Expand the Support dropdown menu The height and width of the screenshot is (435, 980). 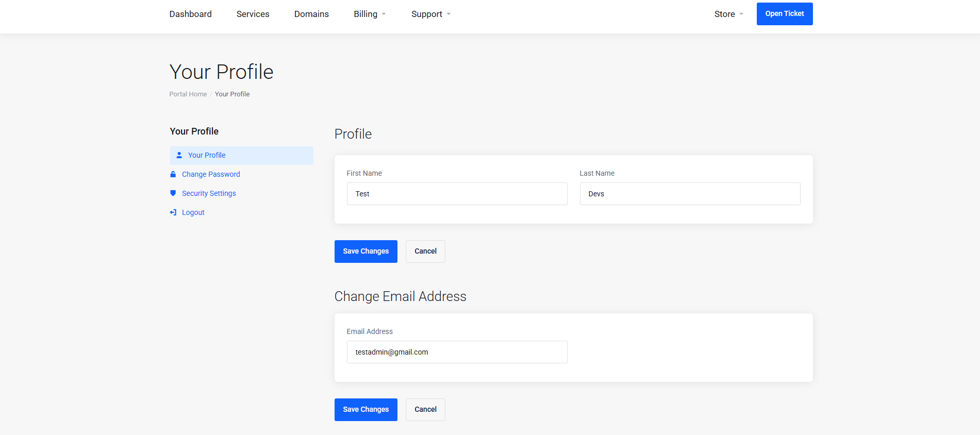[x=431, y=14]
